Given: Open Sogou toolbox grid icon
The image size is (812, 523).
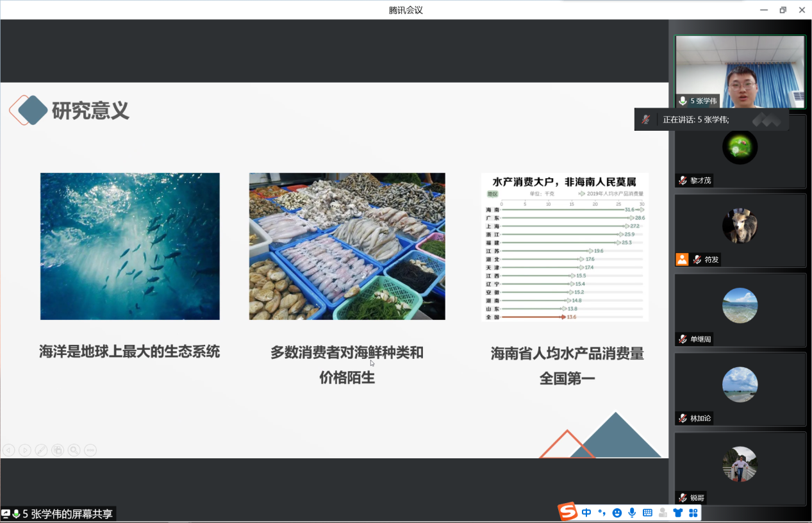Looking at the screenshot, I should coord(693,513).
